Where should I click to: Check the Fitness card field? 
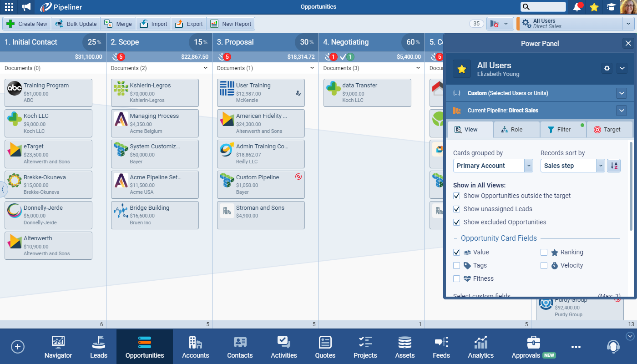(457, 279)
